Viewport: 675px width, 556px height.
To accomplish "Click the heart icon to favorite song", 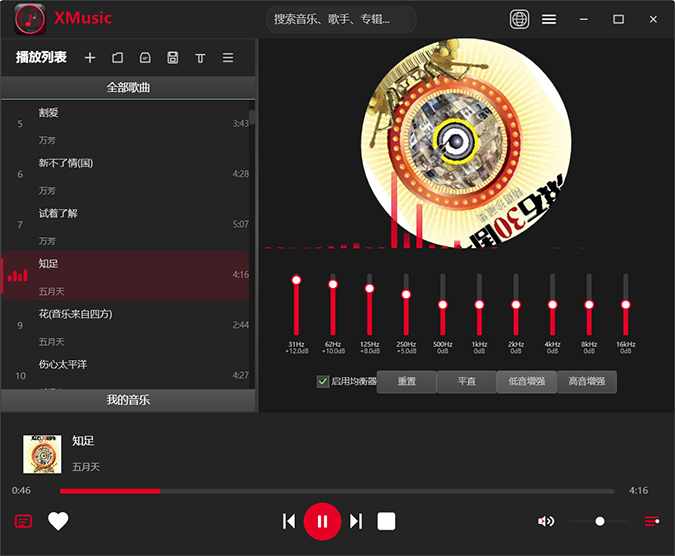I will tap(58, 521).
